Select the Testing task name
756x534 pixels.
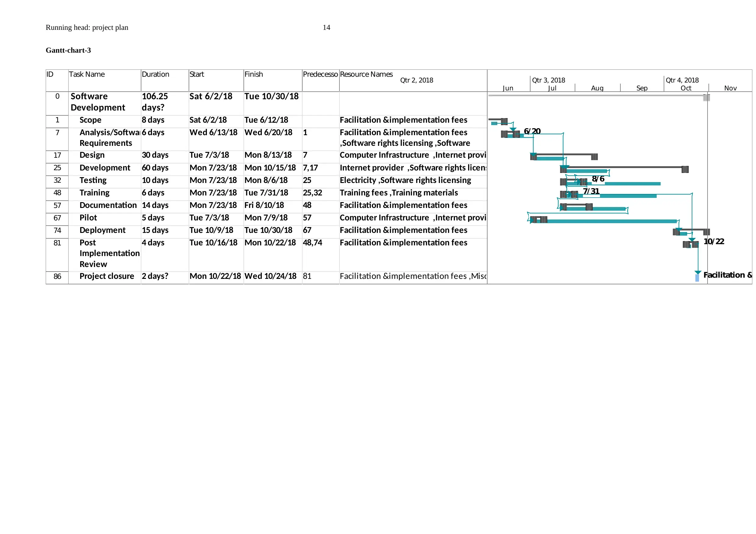click(x=93, y=180)
